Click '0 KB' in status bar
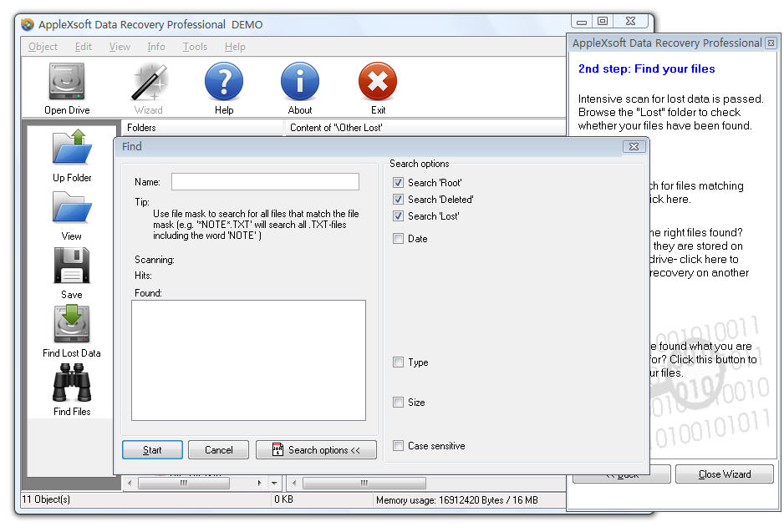This screenshot has height=532, width=784. 283,499
